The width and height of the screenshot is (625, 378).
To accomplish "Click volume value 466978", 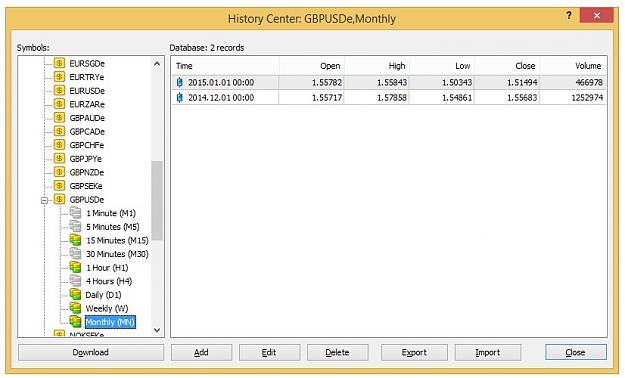I will click(589, 83).
